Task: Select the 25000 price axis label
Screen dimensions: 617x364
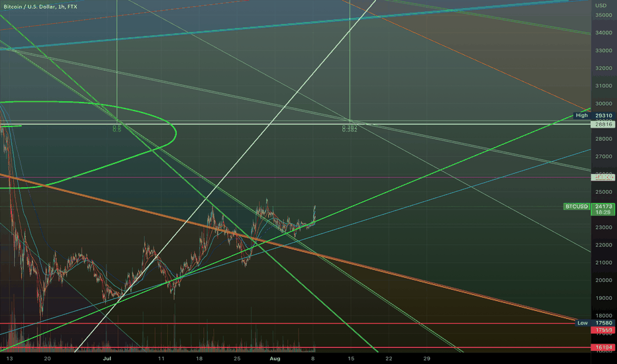Action: point(603,192)
